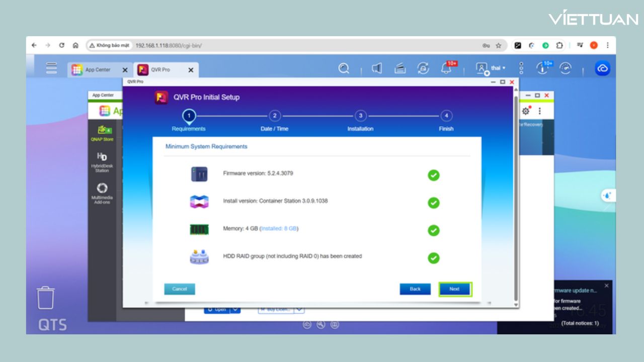The image size is (644, 362).
Task: Click Next in QVR Pro setup
Action: pos(455,289)
